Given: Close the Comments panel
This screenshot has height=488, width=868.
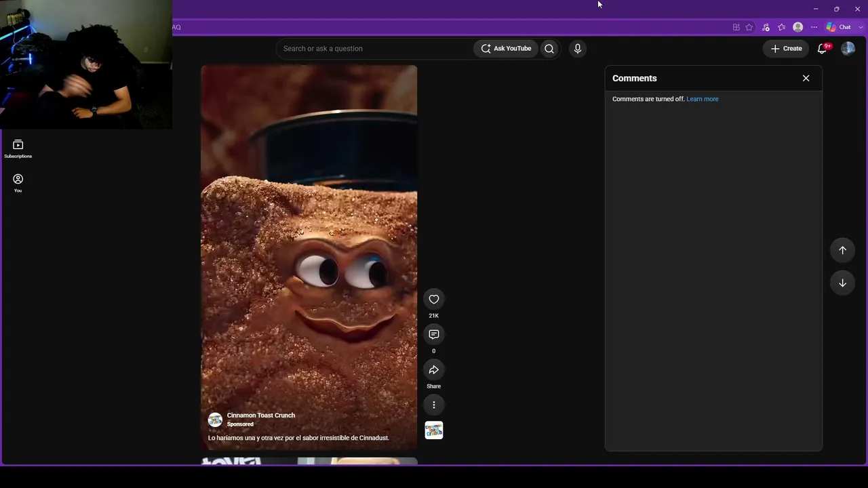Looking at the screenshot, I should 806,79.
